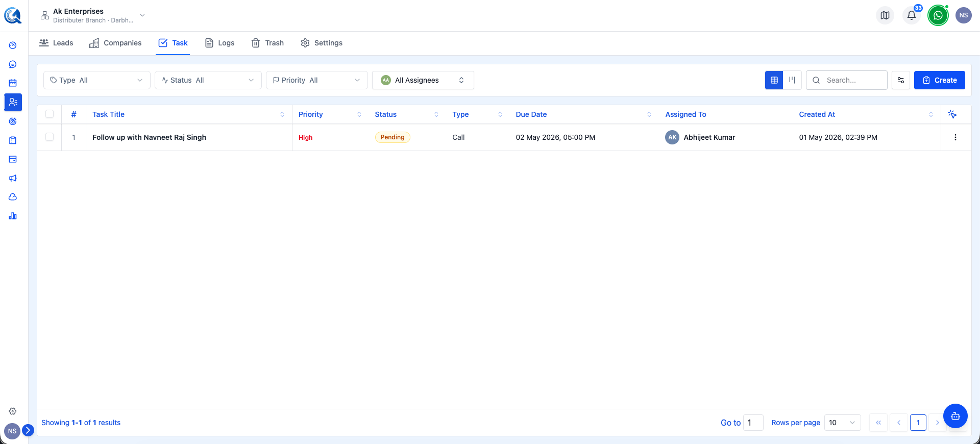Click created date 01 May 2026, 02:39 PM
980x444 pixels.
[x=838, y=137]
